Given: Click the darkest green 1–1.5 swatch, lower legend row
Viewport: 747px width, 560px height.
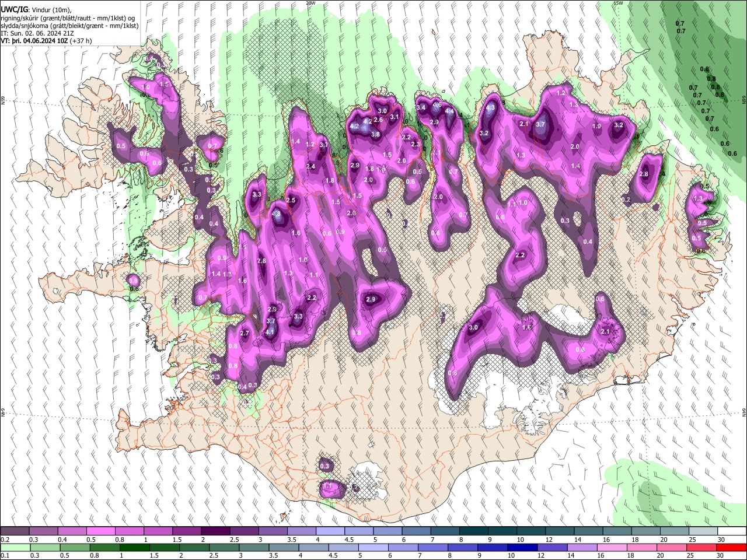Looking at the screenshot, I should (135, 548).
